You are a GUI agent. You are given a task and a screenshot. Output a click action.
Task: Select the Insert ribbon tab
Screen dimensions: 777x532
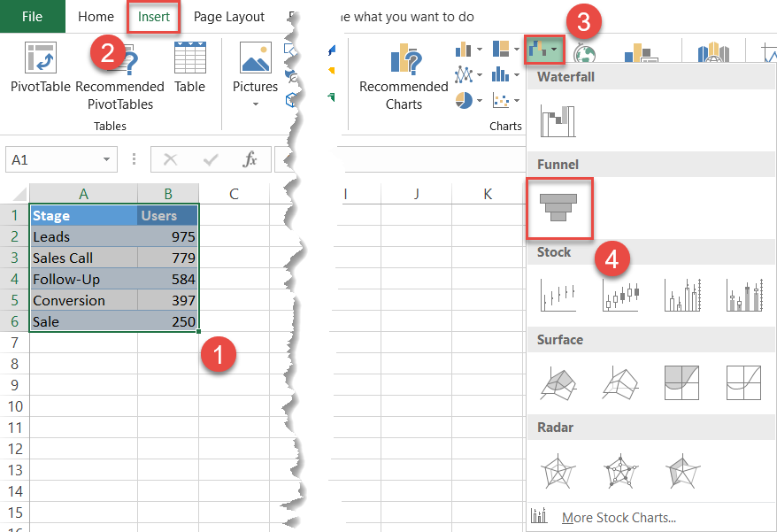point(154,16)
